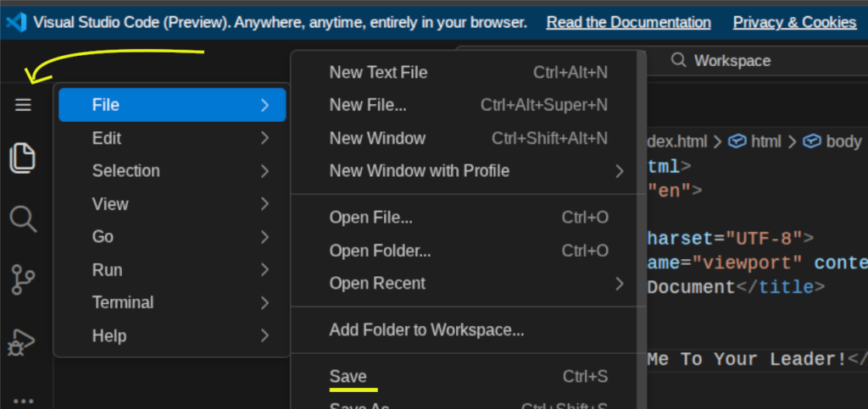Open the Explorer view icon
The width and height of the screenshot is (868, 409).
click(x=23, y=158)
